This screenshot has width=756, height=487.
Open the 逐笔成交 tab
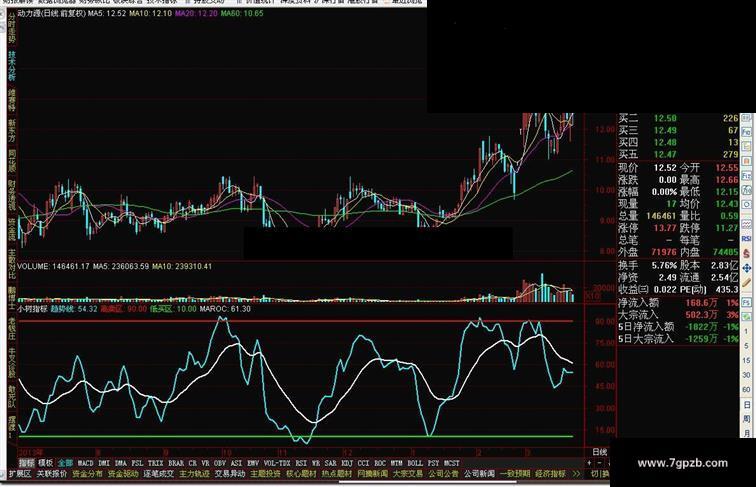(x=159, y=474)
